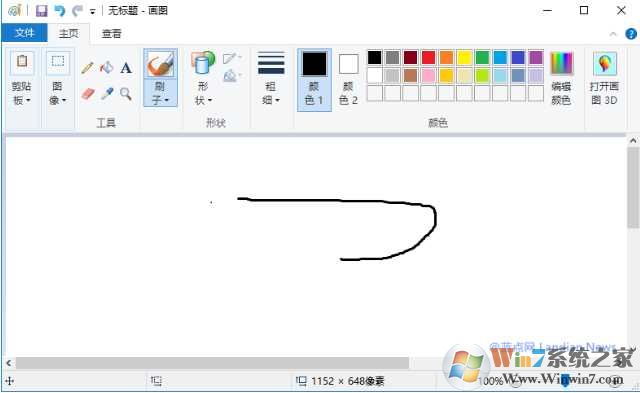The image size is (640, 393).
Task: Click the horizontal scrollbar thumb
Action: tap(212, 363)
